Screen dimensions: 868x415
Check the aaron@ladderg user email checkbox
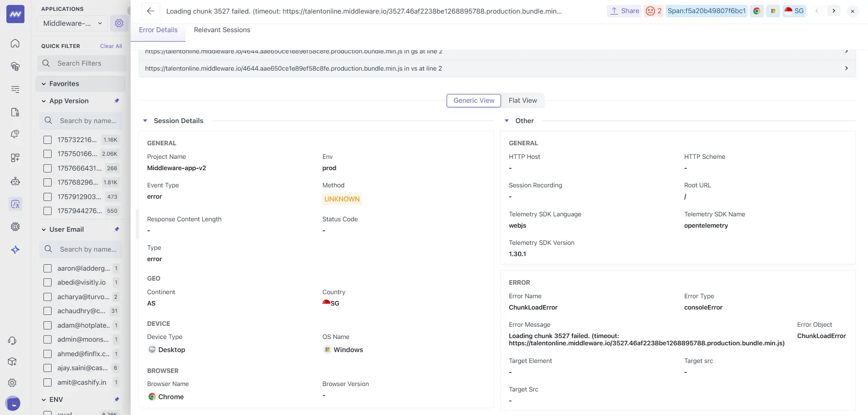point(48,268)
